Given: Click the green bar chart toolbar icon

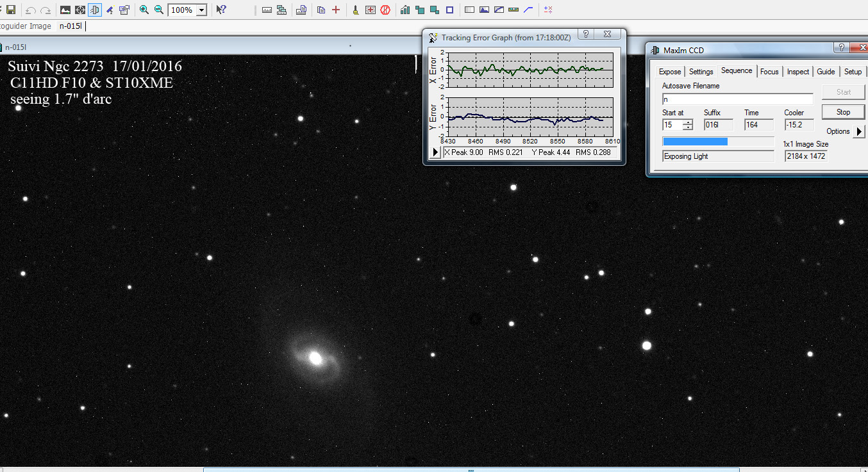Looking at the screenshot, I should (x=405, y=10).
